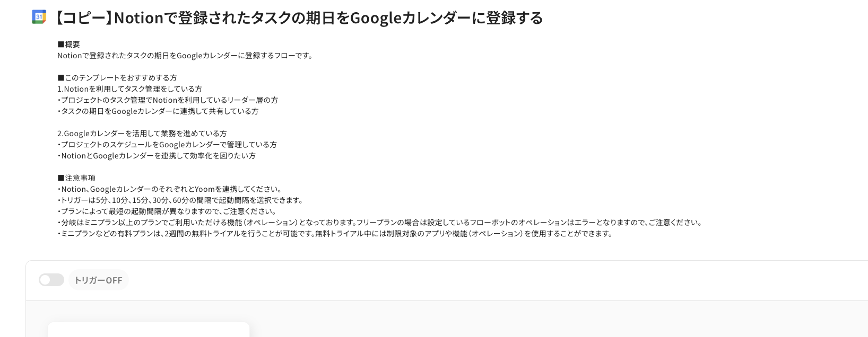Click the flow title starting with 【コピー】Notion
Screen dimensions: 868x337
point(299,18)
